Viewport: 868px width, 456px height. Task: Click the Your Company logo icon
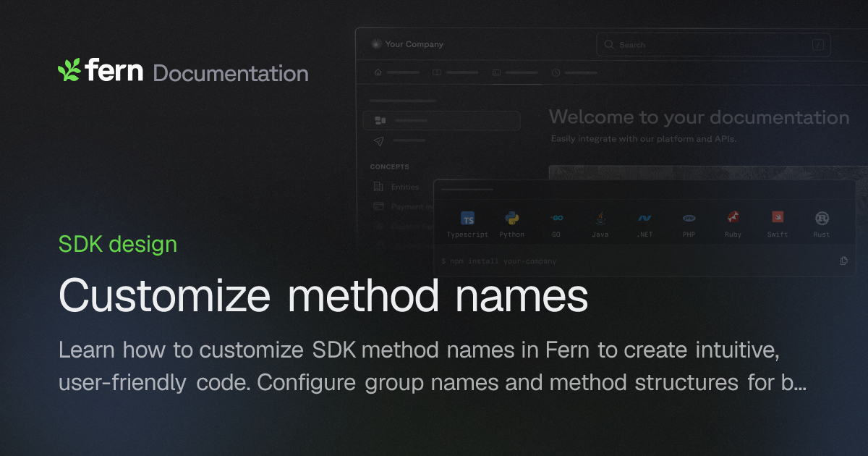(375, 44)
